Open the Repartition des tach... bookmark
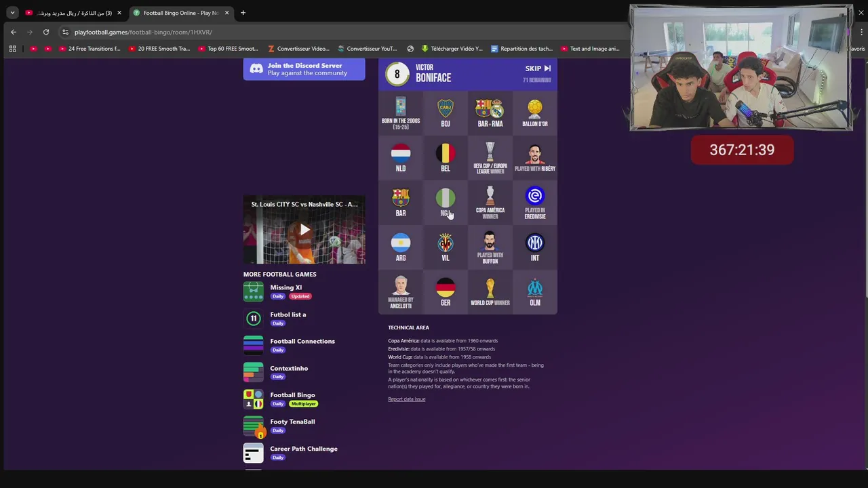Screen dimensions: 868x488 click(x=521, y=49)
